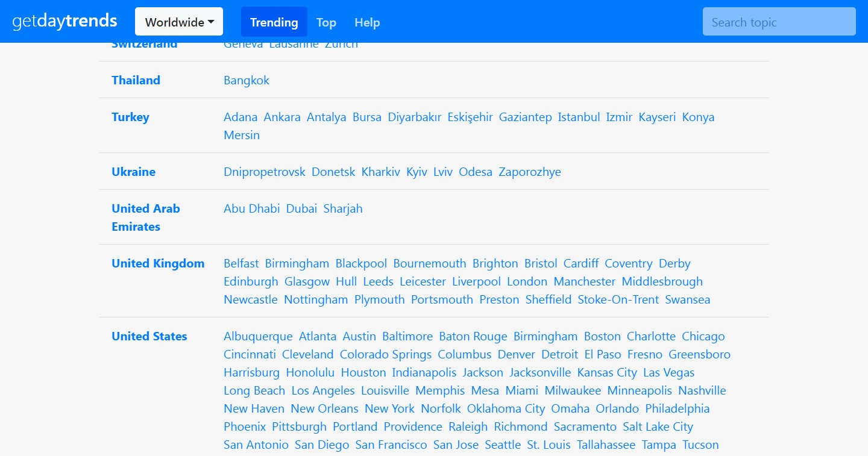Open the Help page
The width and height of the screenshot is (868, 456).
(x=367, y=22)
